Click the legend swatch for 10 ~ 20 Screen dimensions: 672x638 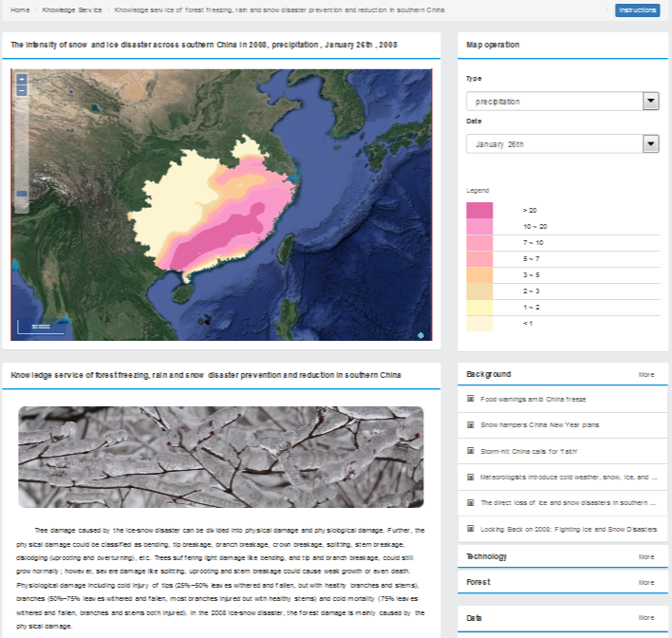479,227
